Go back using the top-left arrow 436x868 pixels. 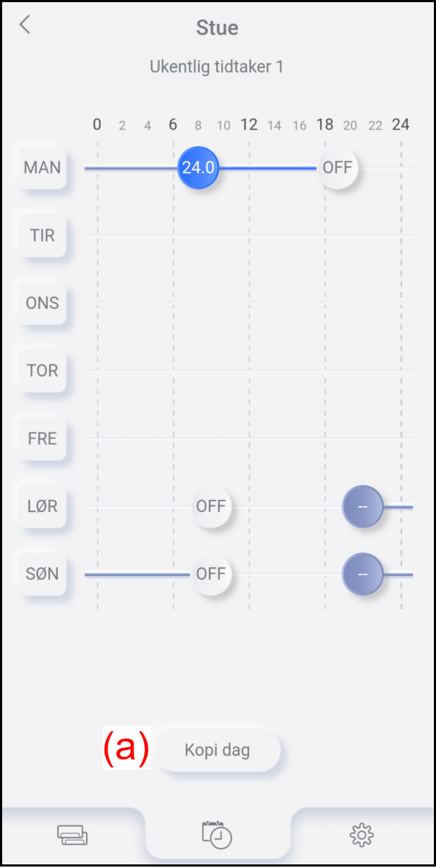(25, 25)
